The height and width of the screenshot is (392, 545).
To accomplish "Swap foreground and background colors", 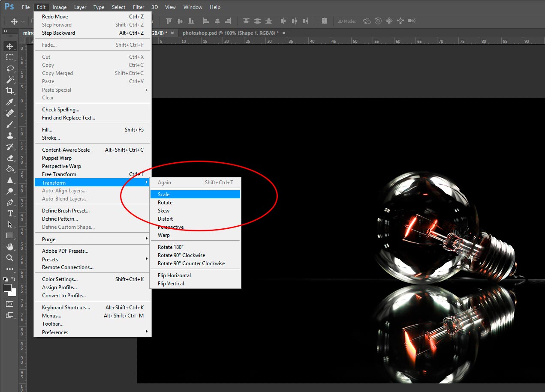I will click(x=14, y=279).
